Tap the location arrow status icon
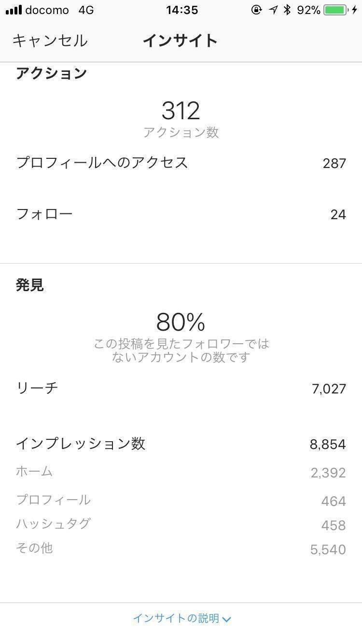Viewport: 362px width, 644px height. tap(273, 10)
